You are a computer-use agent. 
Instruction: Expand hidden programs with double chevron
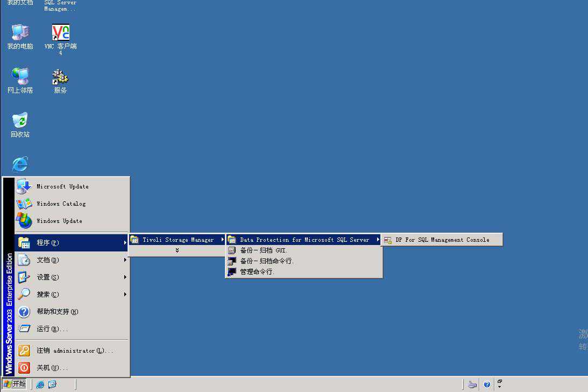pyautogui.click(x=177, y=250)
